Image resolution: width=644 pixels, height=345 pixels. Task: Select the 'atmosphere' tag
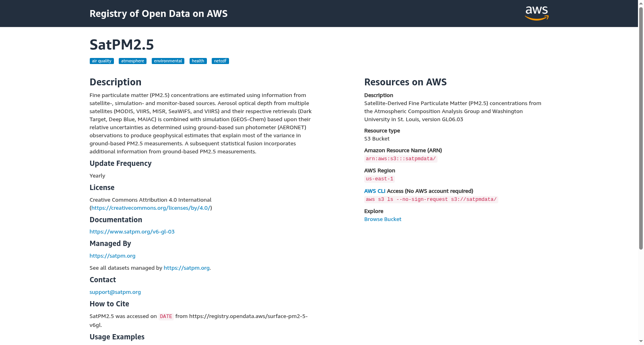pos(132,61)
